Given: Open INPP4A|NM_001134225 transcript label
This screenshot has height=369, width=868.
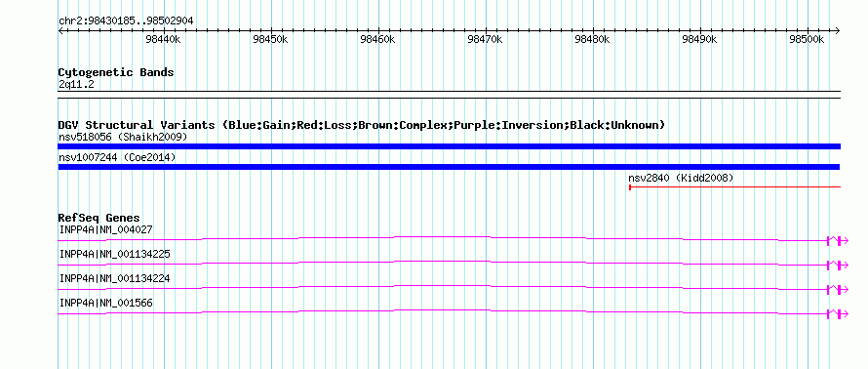Looking at the screenshot, I should click(x=114, y=254).
